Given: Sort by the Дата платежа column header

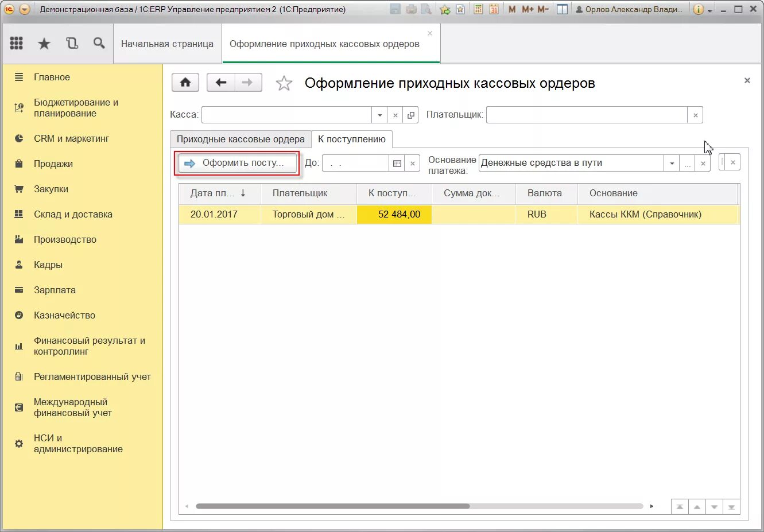Looking at the screenshot, I should (x=219, y=193).
